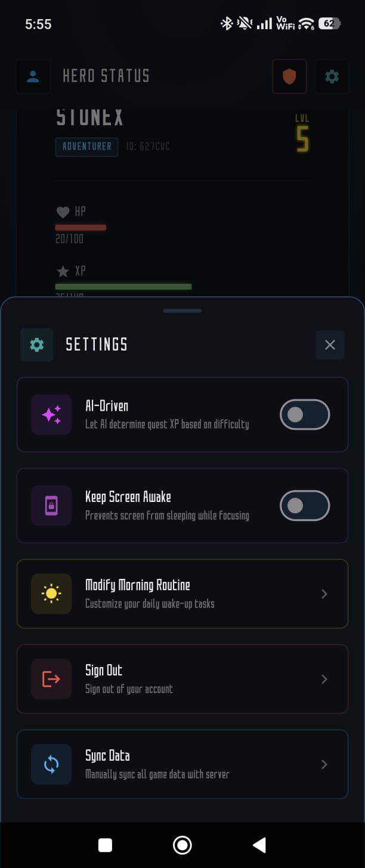The image size is (365, 868).
Task: Tap the blue Sync Data refresh icon
Action: [51, 764]
